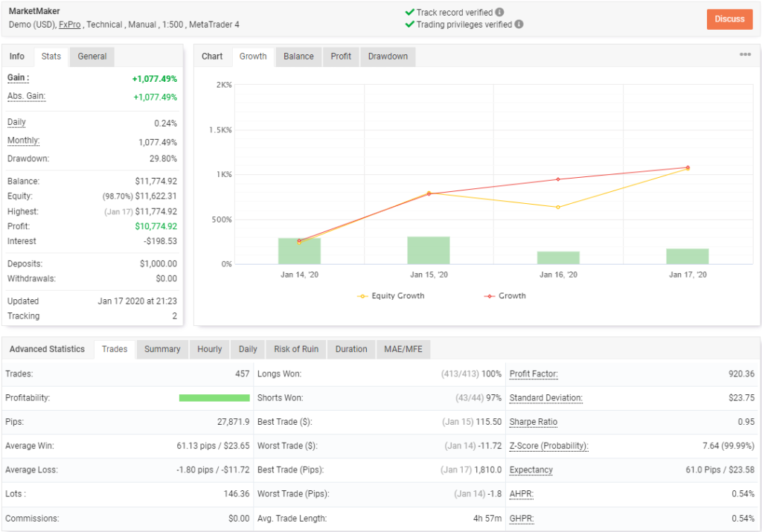Toggle Equity Growth series in legend

tap(391, 296)
